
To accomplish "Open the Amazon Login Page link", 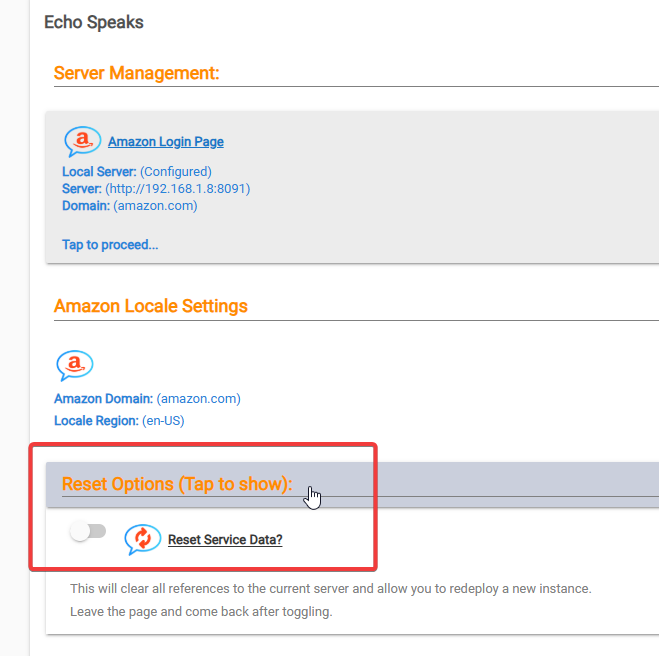I will pos(166,142).
